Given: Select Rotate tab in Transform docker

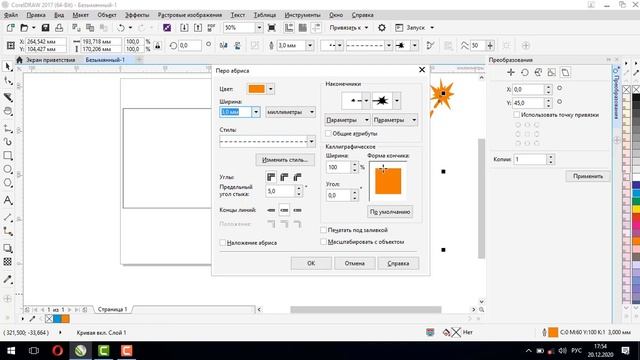Looking at the screenshot, I should 525,73.
